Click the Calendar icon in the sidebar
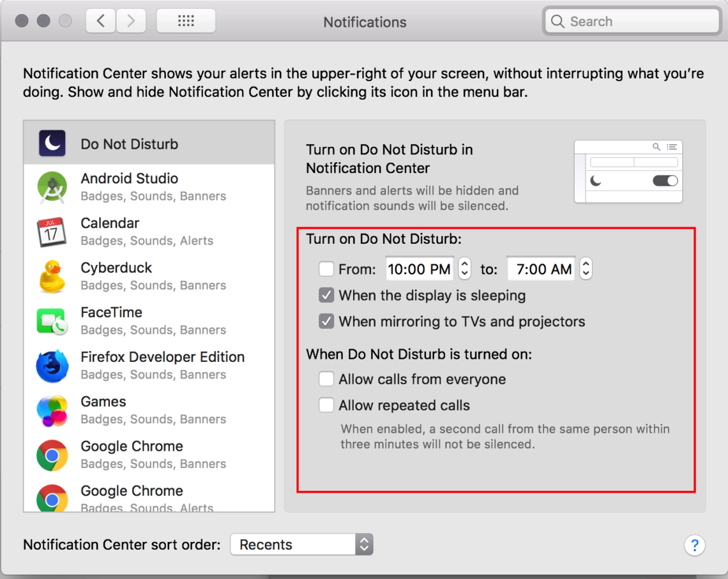The width and height of the screenshot is (728, 579). coord(52,231)
